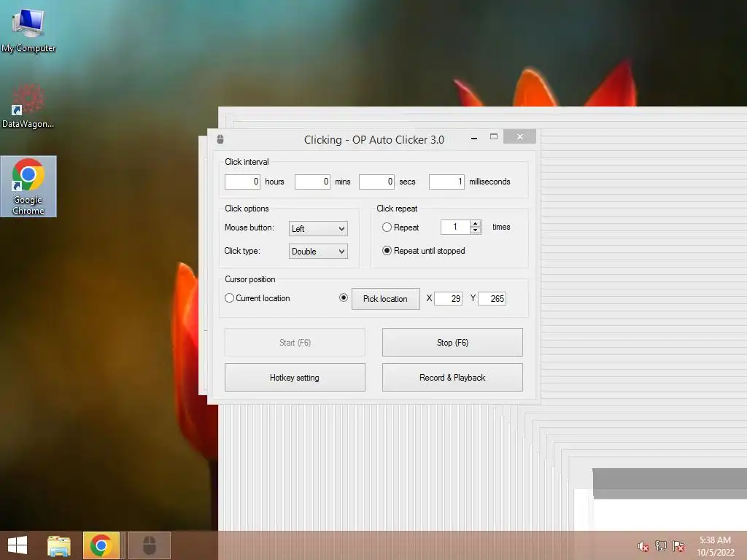Decrease repeat times with down arrow
This screenshot has width=747, height=560.
point(476,230)
